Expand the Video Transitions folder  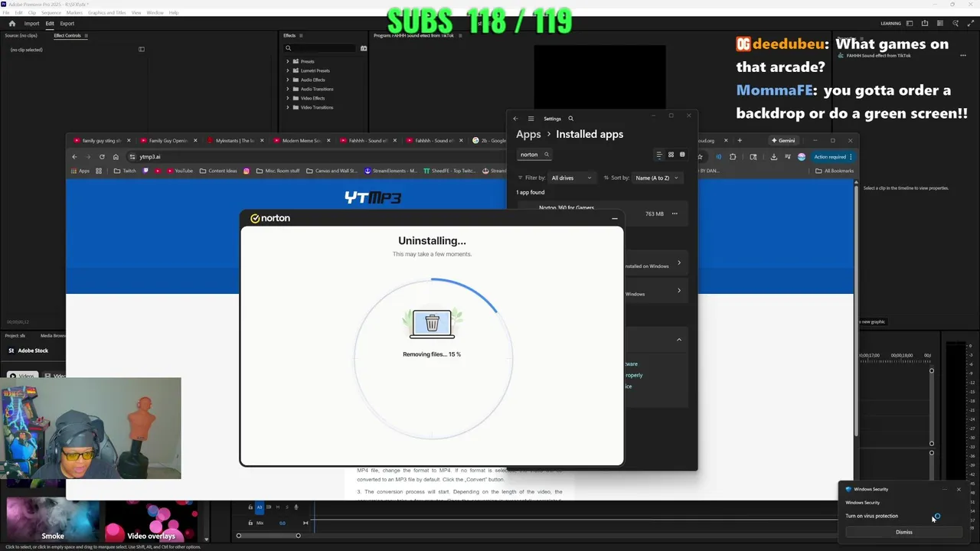[x=288, y=107]
